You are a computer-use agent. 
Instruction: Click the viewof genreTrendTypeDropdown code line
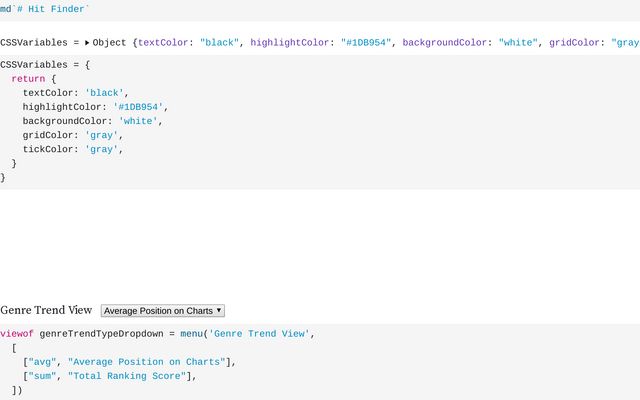coord(158,334)
